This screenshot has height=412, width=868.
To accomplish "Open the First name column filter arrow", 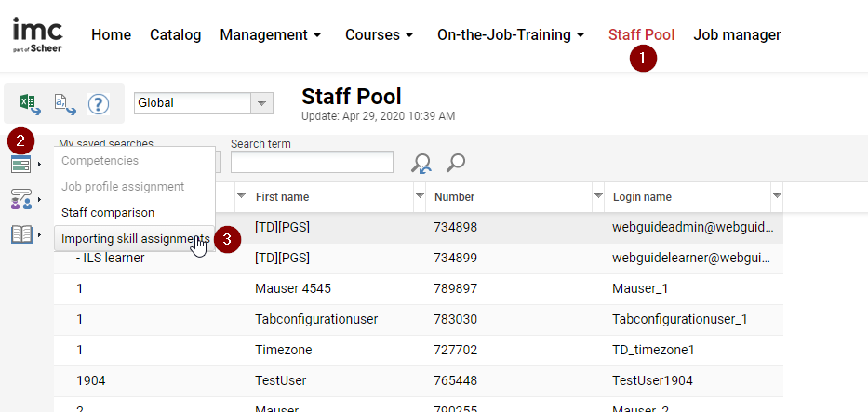I will [420, 196].
